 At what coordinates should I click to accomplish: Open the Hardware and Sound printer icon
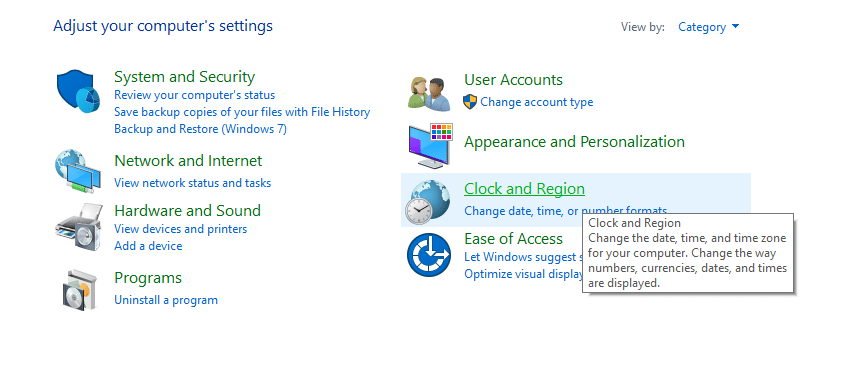point(78,226)
